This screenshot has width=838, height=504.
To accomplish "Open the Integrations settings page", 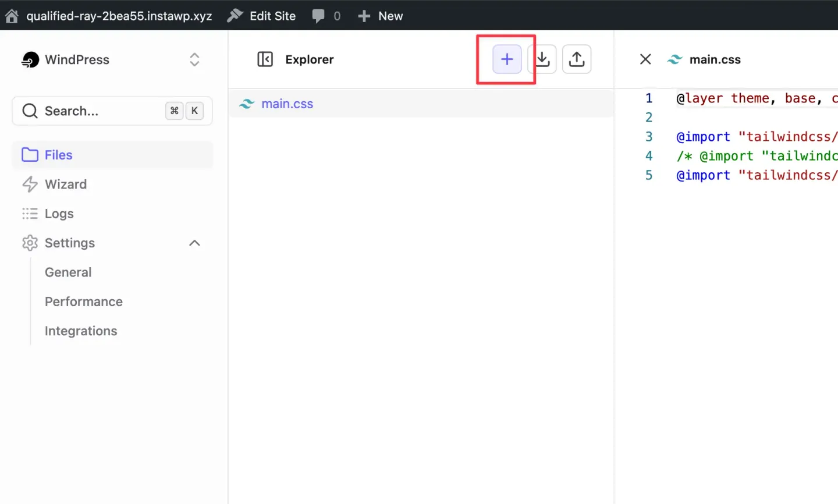I will tap(81, 331).
